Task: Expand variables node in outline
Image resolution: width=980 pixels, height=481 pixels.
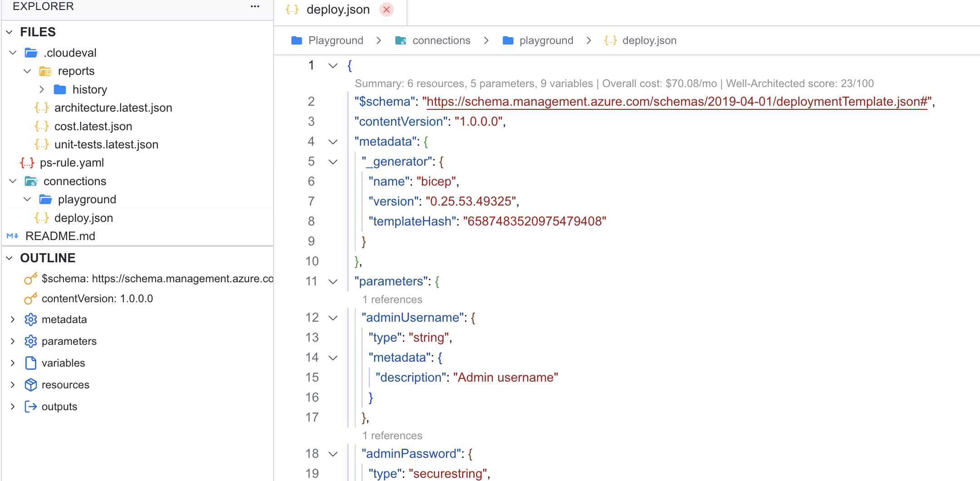Action: [13, 363]
